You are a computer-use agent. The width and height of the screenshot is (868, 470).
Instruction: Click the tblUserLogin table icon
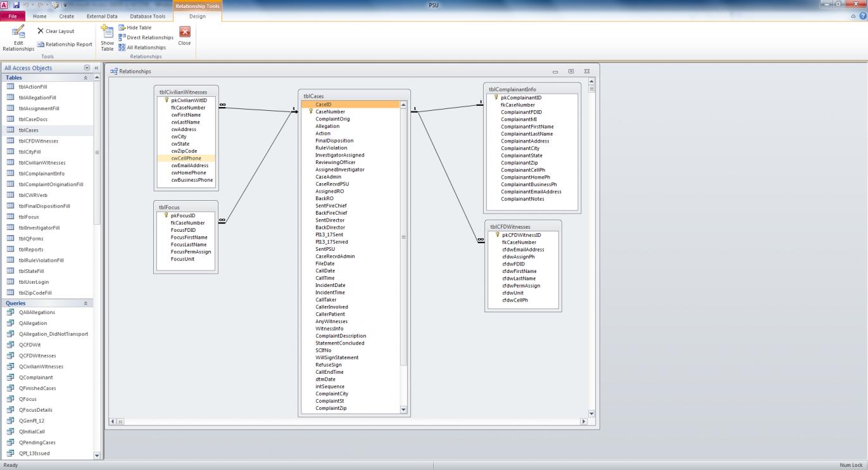(x=10, y=282)
